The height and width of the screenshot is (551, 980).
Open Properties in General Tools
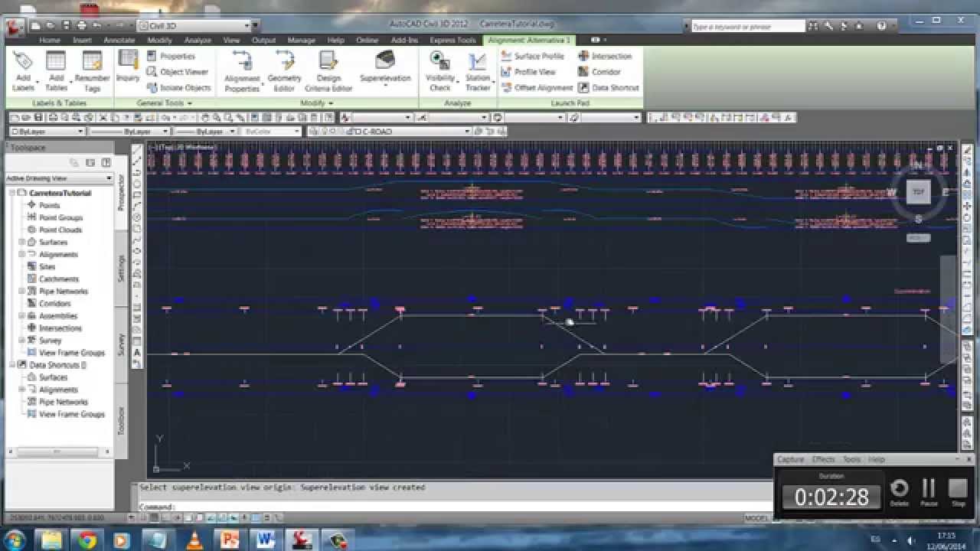pos(171,56)
